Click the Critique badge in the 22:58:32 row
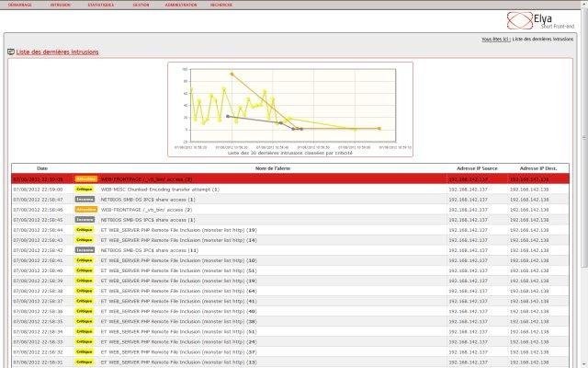The width and height of the screenshot is (588, 368). [x=84, y=351]
